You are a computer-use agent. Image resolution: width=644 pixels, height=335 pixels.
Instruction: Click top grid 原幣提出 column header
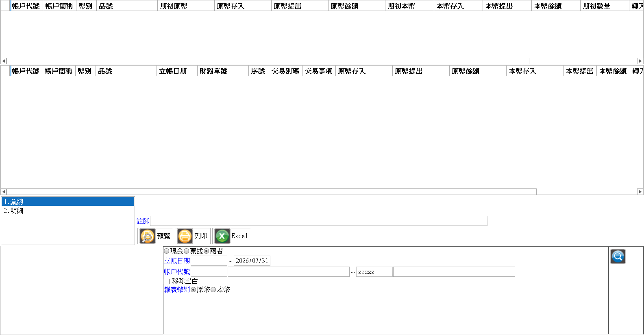tap(300, 6)
